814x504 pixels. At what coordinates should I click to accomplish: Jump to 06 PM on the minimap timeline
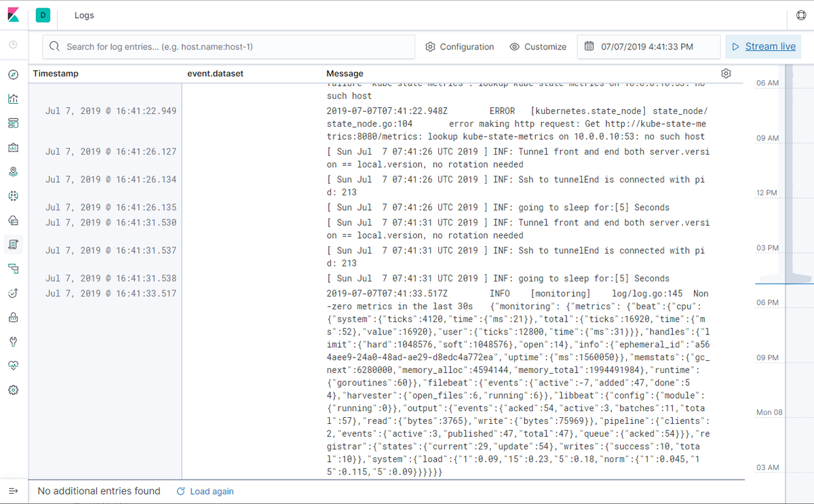(x=767, y=303)
